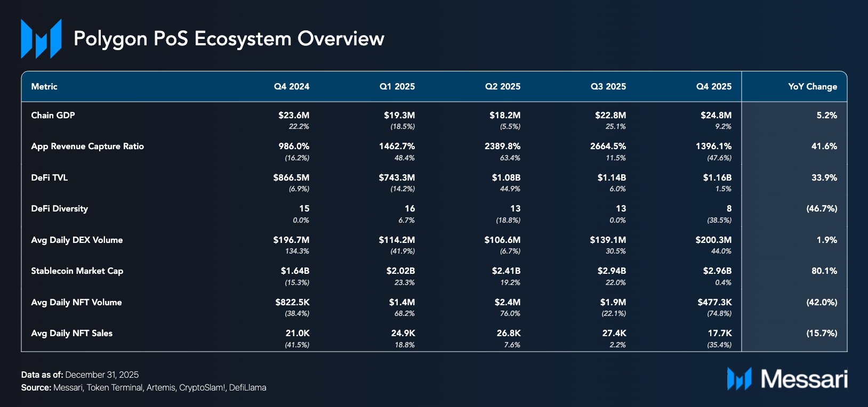Click the 'Data as of: December 31, 2025' line

click(x=80, y=375)
